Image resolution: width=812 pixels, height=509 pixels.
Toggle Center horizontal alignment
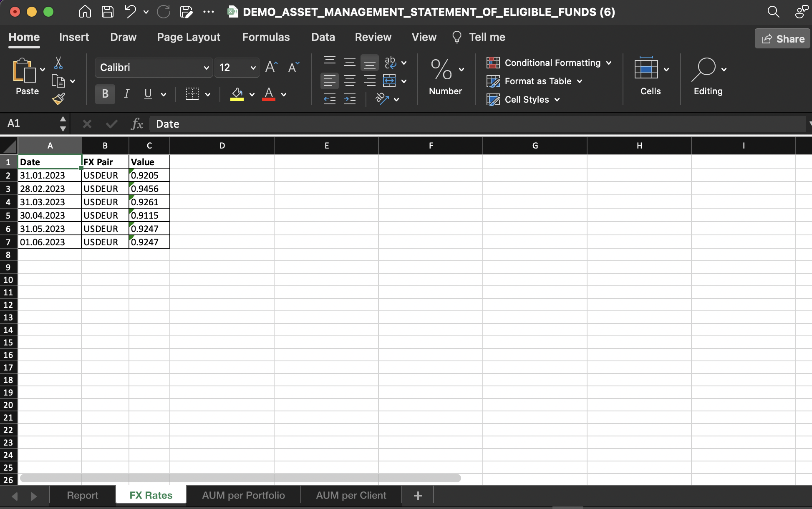(350, 81)
